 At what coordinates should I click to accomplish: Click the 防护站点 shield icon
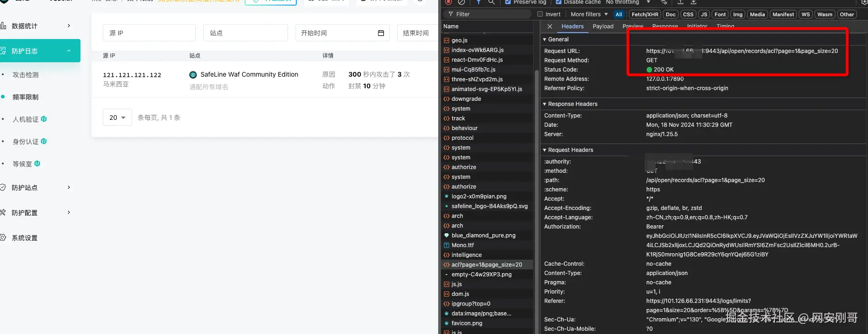tap(3, 188)
